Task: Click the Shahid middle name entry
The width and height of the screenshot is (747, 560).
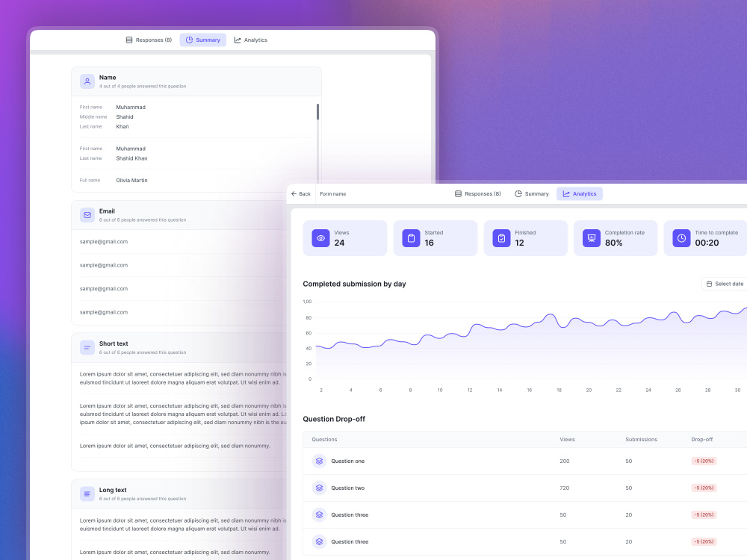Action: [x=124, y=116]
